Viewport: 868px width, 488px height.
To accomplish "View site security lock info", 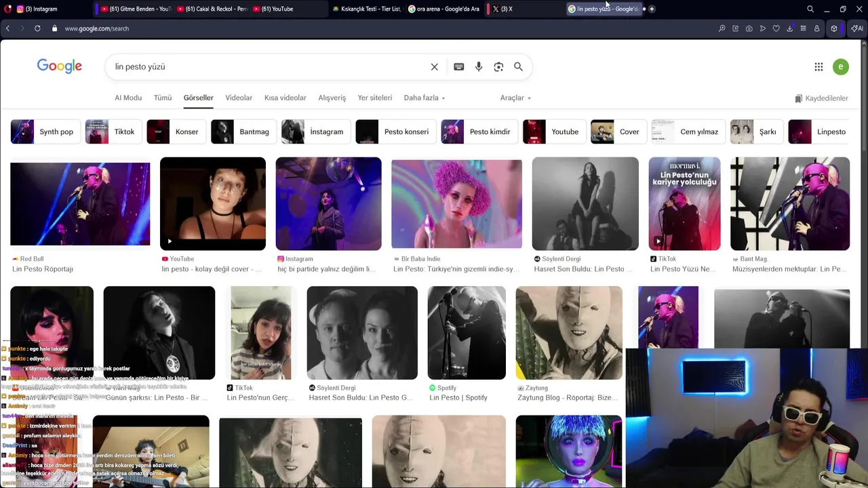I will pos(54,28).
